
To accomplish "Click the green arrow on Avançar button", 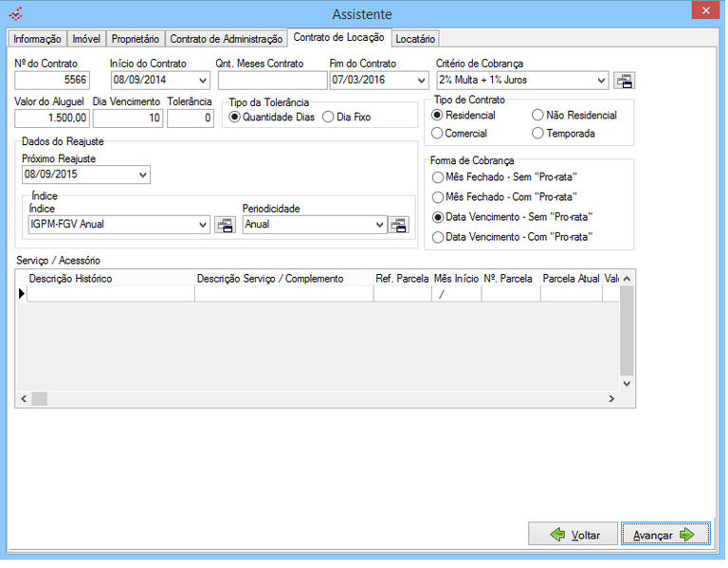I will click(687, 535).
